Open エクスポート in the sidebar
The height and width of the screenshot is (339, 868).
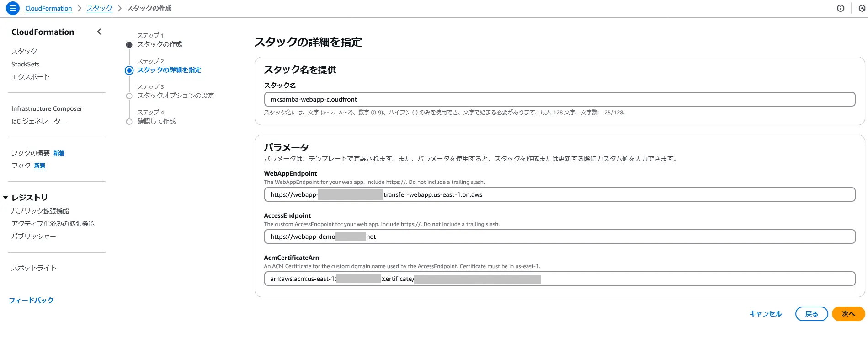coord(31,76)
